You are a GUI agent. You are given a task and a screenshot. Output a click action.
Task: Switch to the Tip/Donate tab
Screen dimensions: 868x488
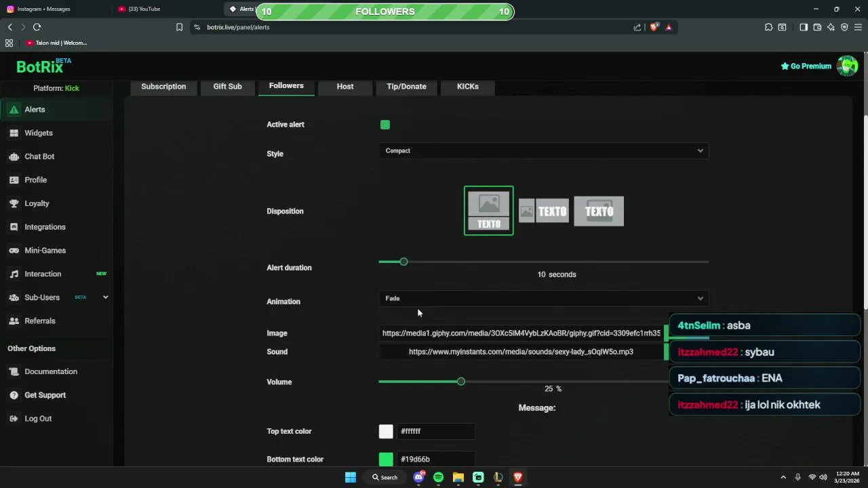[x=406, y=87]
